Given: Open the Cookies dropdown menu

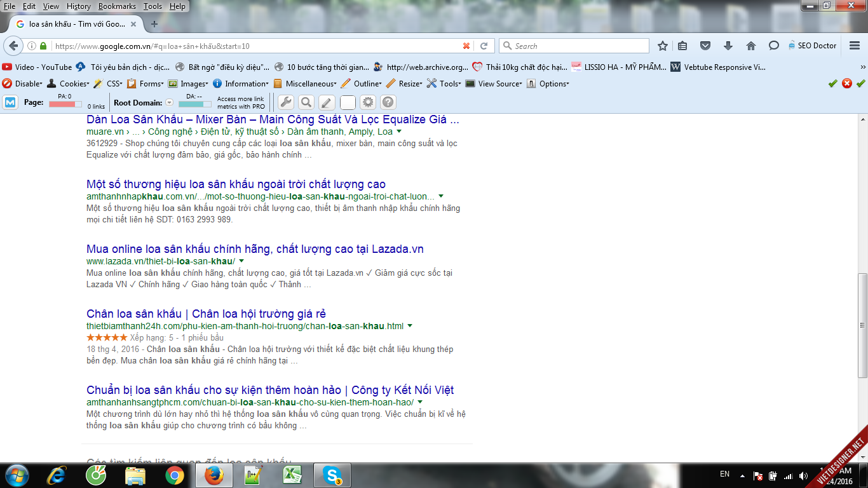Looking at the screenshot, I should [x=68, y=83].
